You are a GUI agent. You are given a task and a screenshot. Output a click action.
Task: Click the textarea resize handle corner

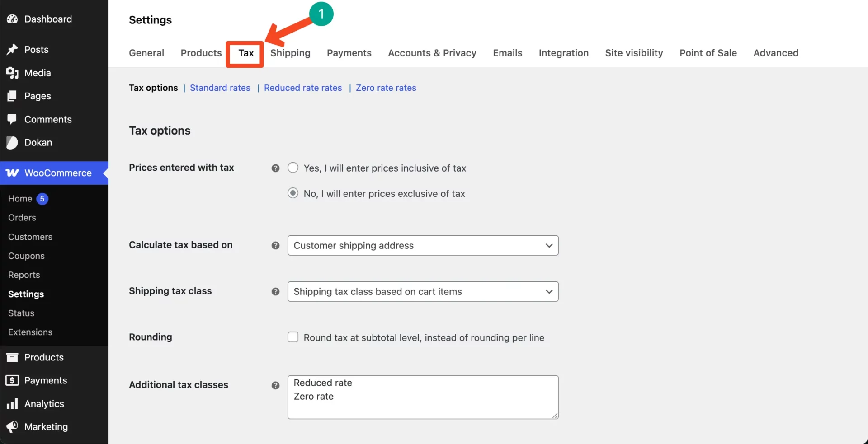pyautogui.click(x=555, y=415)
